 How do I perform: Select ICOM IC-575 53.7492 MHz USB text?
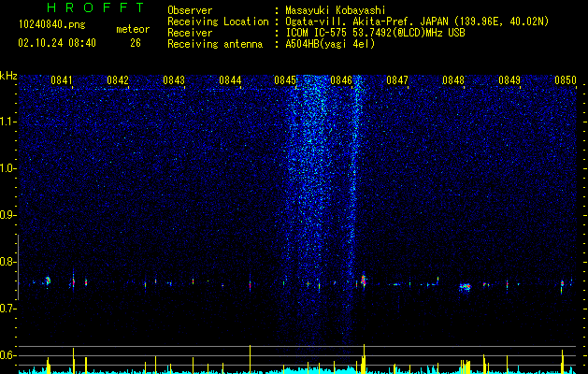375,33
